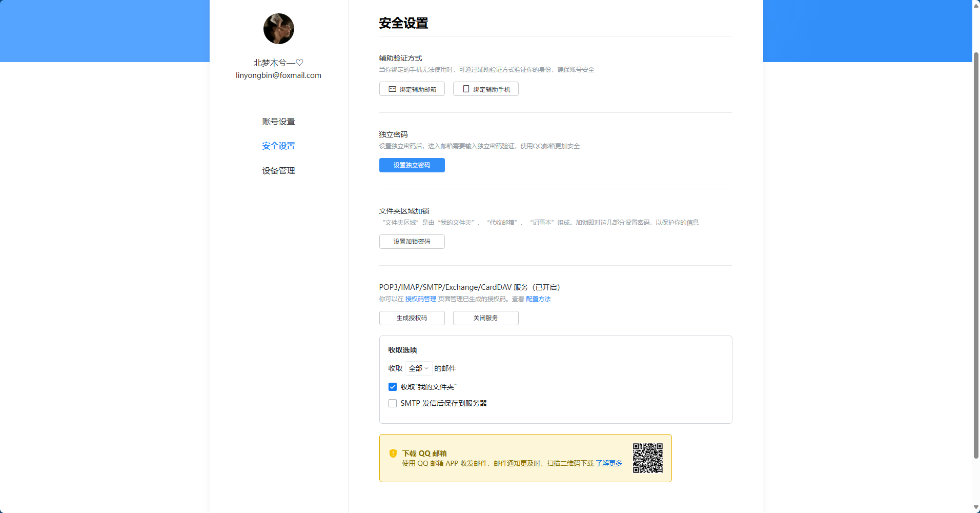Click the page vertical scrollbar thumb
This screenshot has width=980, height=513.
click(976, 255)
